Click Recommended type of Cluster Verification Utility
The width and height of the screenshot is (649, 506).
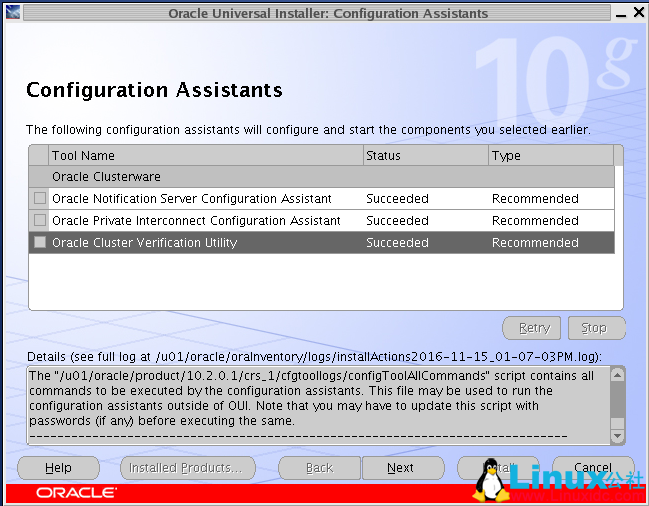(535, 242)
